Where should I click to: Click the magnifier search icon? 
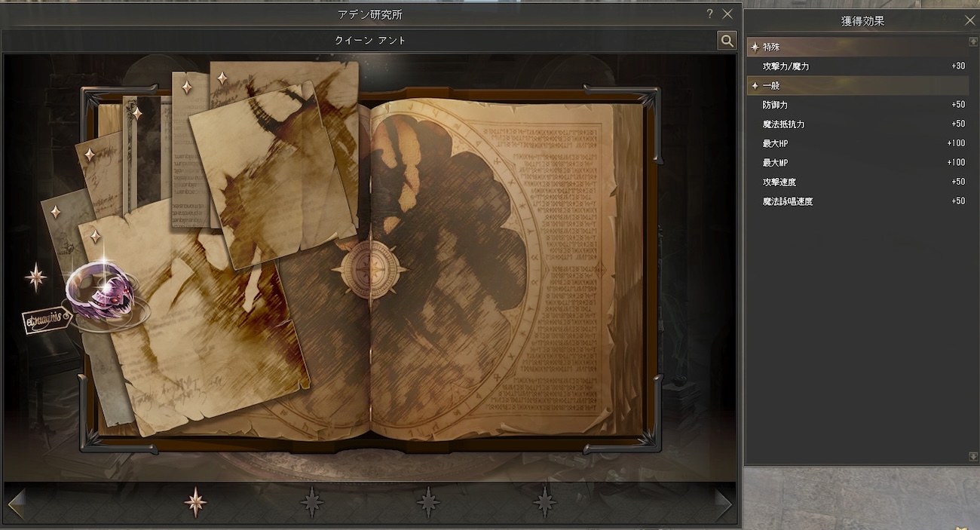click(727, 41)
